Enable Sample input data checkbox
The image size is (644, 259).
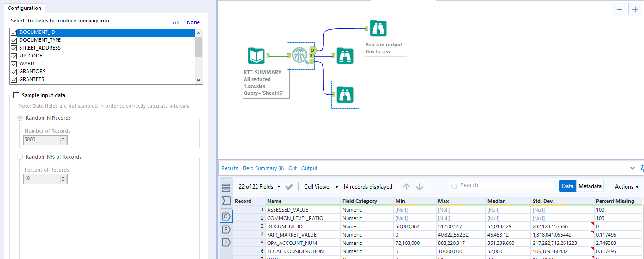16,95
